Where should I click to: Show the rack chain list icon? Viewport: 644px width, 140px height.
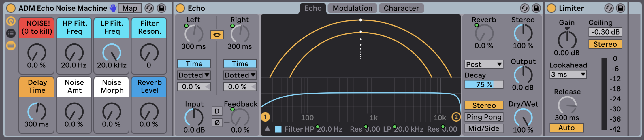click(11, 33)
